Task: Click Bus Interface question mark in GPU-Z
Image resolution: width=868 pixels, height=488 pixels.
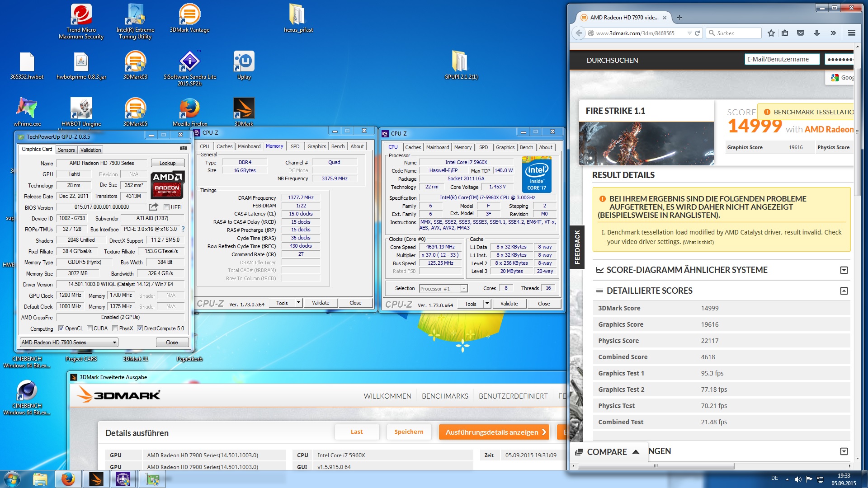Action: (x=183, y=229)
